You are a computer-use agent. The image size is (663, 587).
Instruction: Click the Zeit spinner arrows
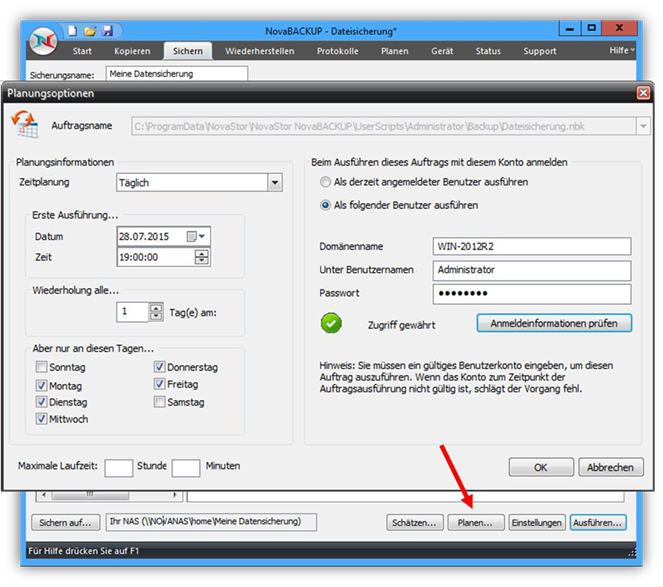tap(202, 257)
